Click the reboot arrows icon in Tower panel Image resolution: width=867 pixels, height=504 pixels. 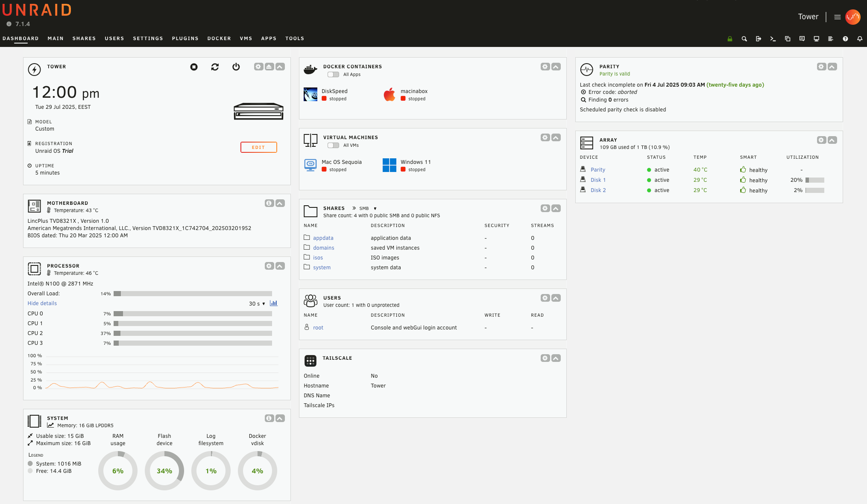[x=215, y=67]
